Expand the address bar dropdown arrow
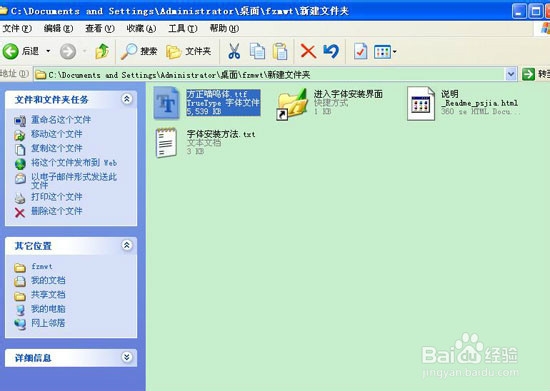The width and height of the screenshot is (550, 391). [x=511, y=74]
